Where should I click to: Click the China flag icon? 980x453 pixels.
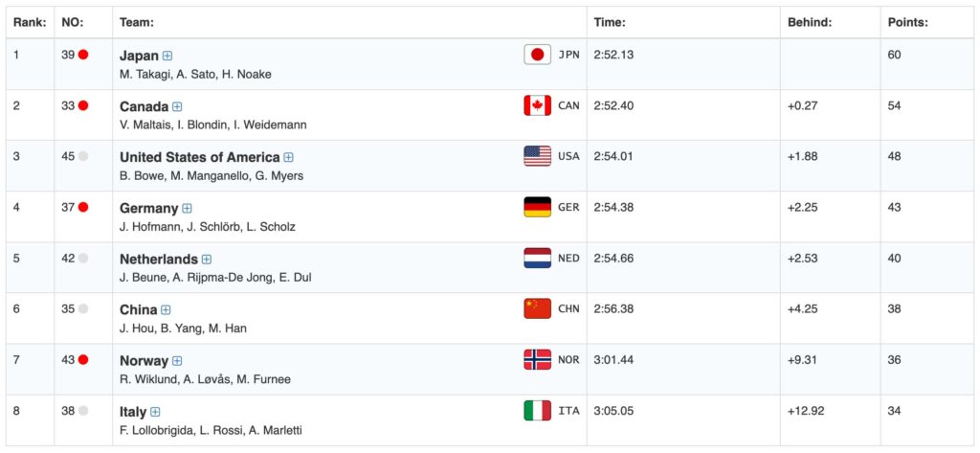[x=537, y=308]
